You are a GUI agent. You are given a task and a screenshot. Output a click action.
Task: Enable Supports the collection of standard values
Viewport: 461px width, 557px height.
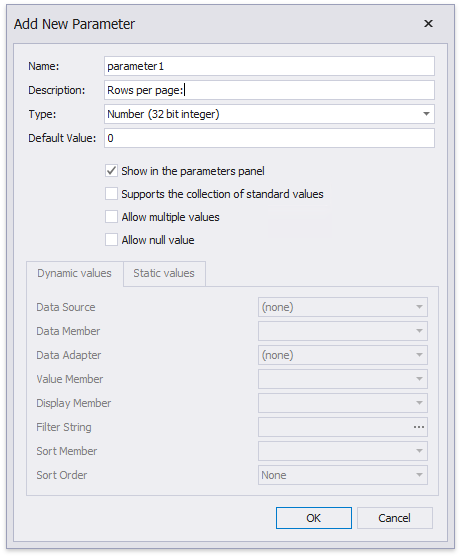click(111, 194)
